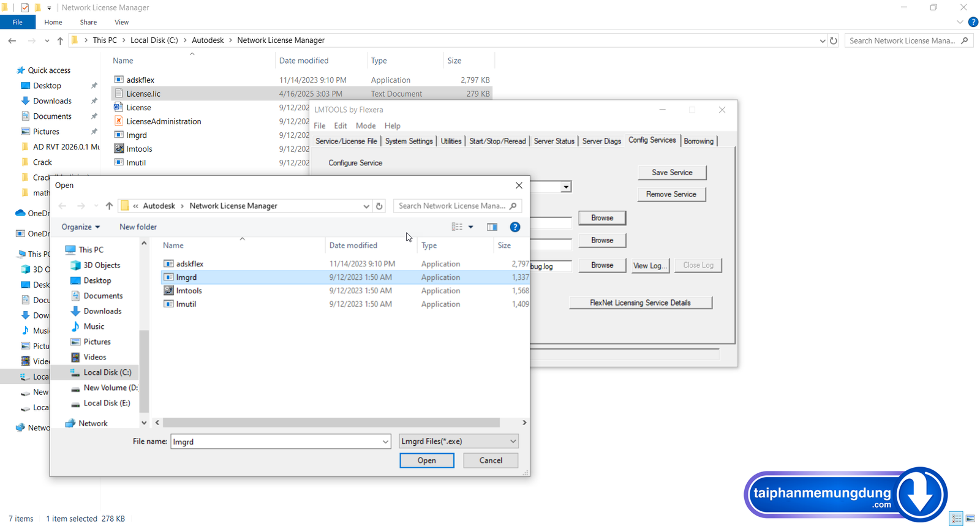
Task: Click FlexNet Licensing Service Details button
Action: pyautogui.click(x=640, y=303)
